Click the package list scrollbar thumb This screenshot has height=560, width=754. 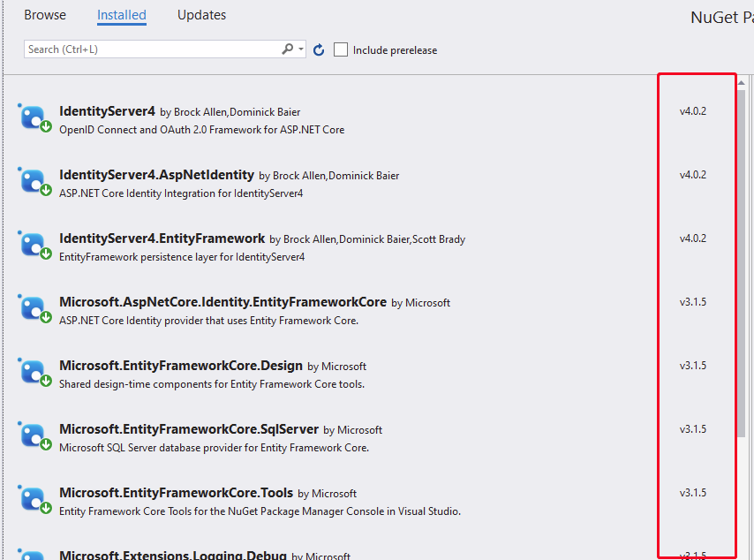[x=741, y=263]
